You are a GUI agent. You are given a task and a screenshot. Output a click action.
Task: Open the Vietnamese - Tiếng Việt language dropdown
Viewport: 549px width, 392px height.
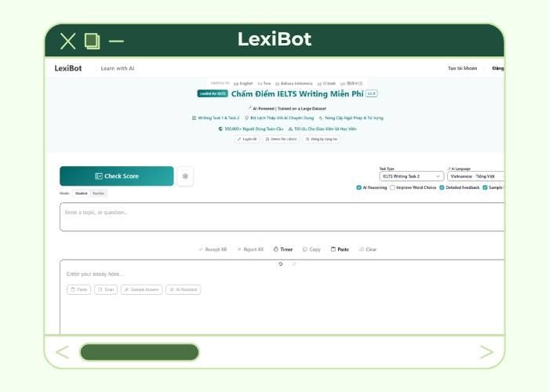(x=475, y=176)
